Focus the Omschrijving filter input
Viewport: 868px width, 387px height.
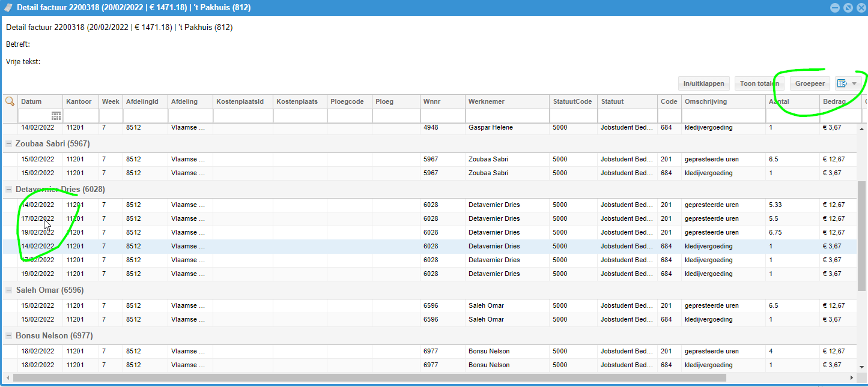(x=723, y=115)
